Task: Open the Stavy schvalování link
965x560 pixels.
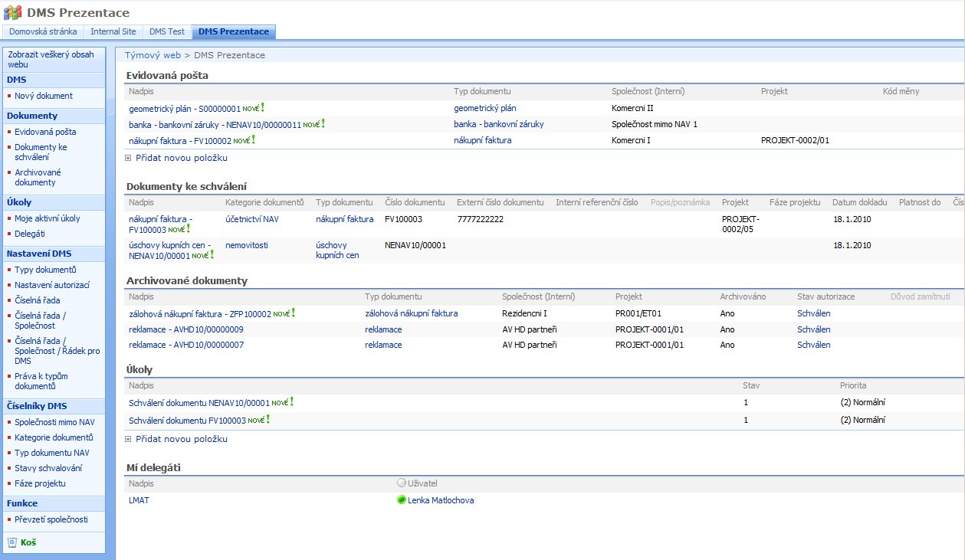Action: (x=48, y=468)
